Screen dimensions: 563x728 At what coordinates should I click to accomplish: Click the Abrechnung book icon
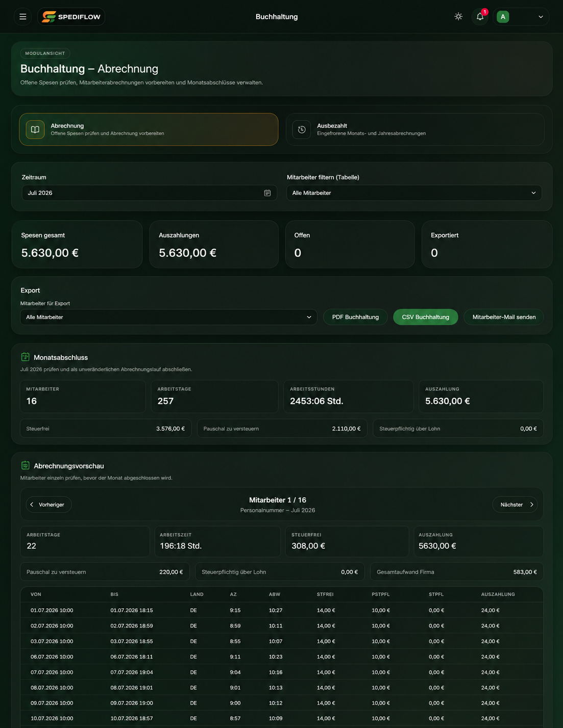[35, 130]
